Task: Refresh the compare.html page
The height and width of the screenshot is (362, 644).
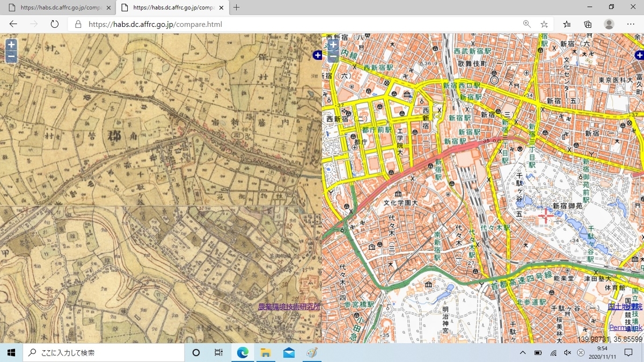Action: tap(54, 24)
